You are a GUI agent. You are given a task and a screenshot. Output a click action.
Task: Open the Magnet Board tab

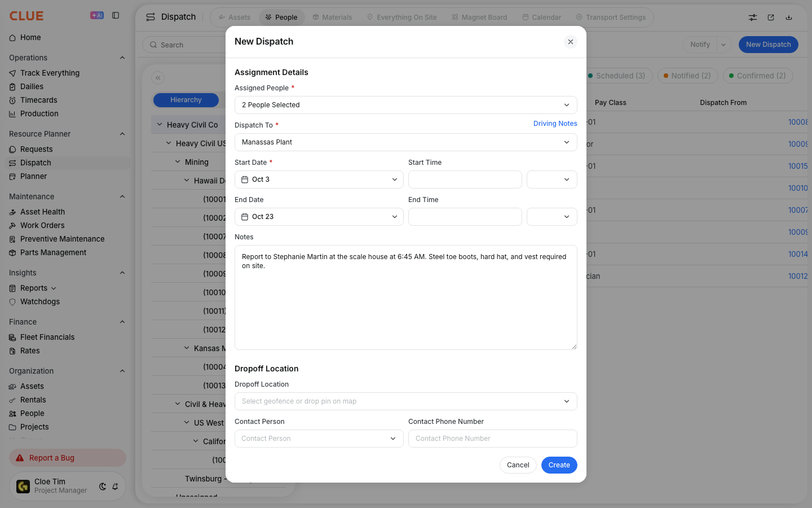479,17
